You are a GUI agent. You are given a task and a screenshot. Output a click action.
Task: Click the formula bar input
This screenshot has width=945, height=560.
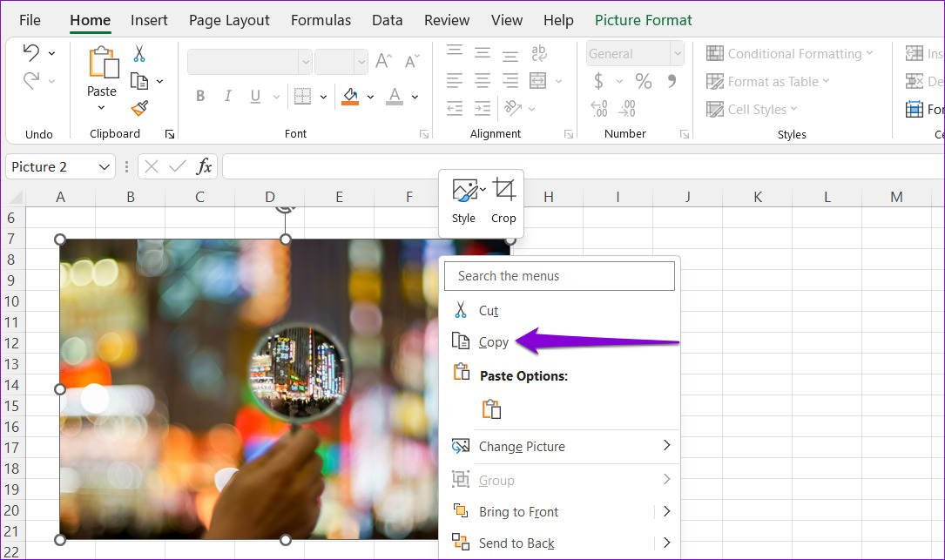coord(584,166)
